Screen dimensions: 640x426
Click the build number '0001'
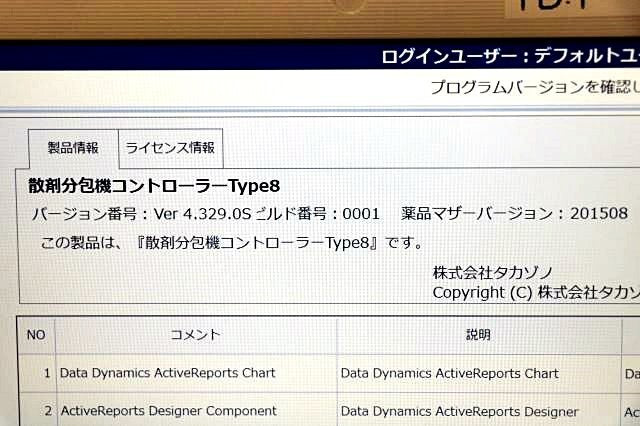tap(361, 213)
